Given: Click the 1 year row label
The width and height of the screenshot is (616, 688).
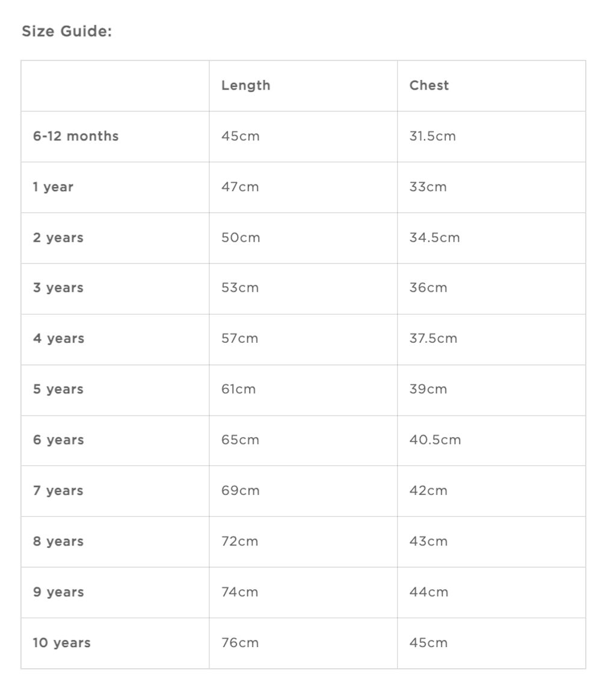Looking at the screenshot, I should pos(53,187).
